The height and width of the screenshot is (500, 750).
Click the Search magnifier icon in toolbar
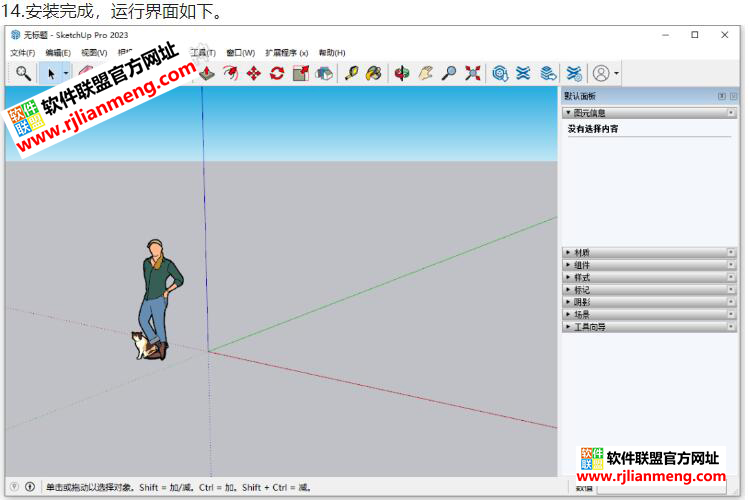click(x=23, y=73)
